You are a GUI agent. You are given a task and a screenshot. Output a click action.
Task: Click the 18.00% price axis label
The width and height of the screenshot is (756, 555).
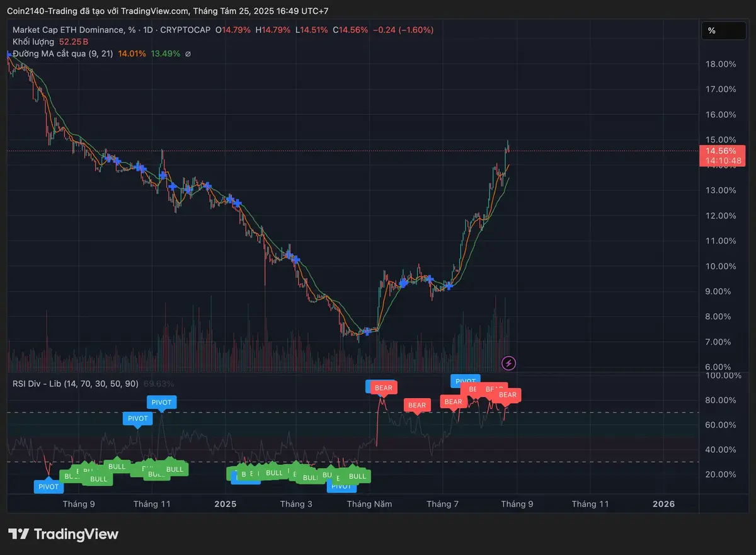pyautogui.click(x=721, y=64)
